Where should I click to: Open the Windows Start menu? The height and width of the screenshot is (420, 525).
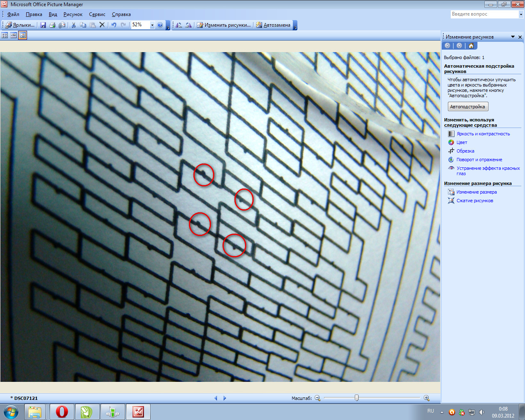coord(11,412)
